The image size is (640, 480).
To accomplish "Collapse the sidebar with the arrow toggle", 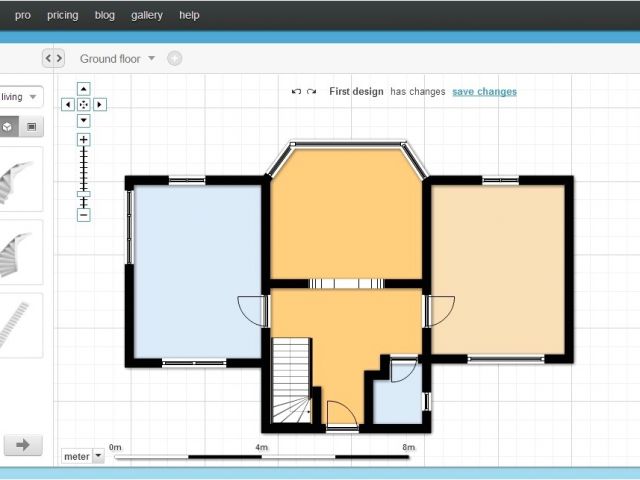I will click(x=53, y=59).
